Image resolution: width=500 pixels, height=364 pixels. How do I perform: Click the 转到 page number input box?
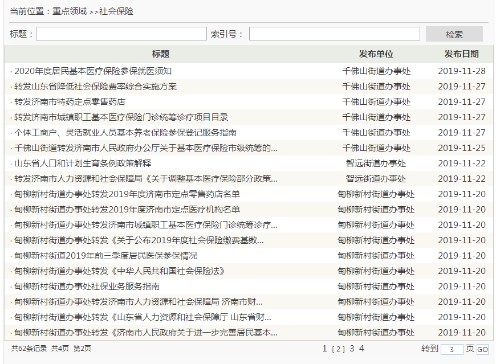[452, 349]
